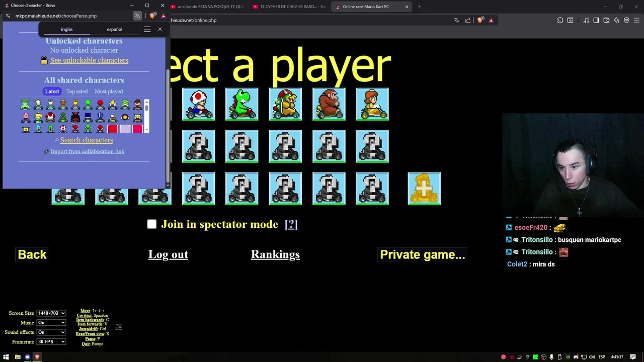Click the controls settings sliders icon
Screen dimensions: 644x362
119,327
